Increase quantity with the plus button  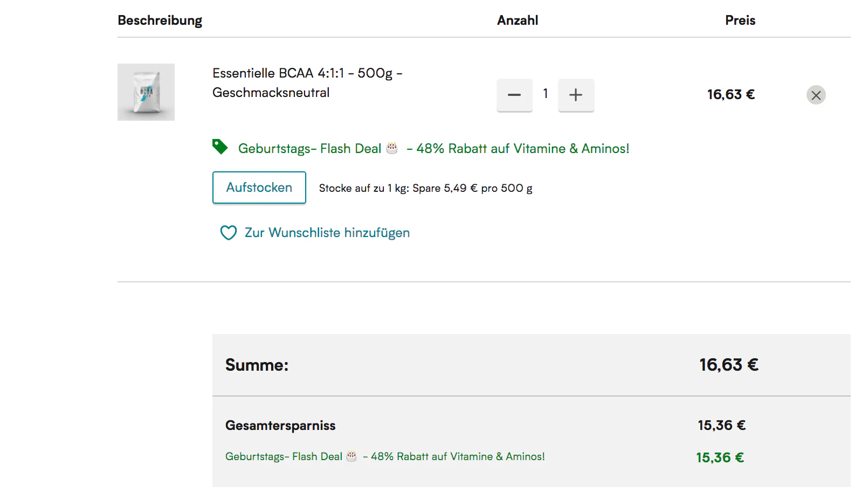(576, 95)
